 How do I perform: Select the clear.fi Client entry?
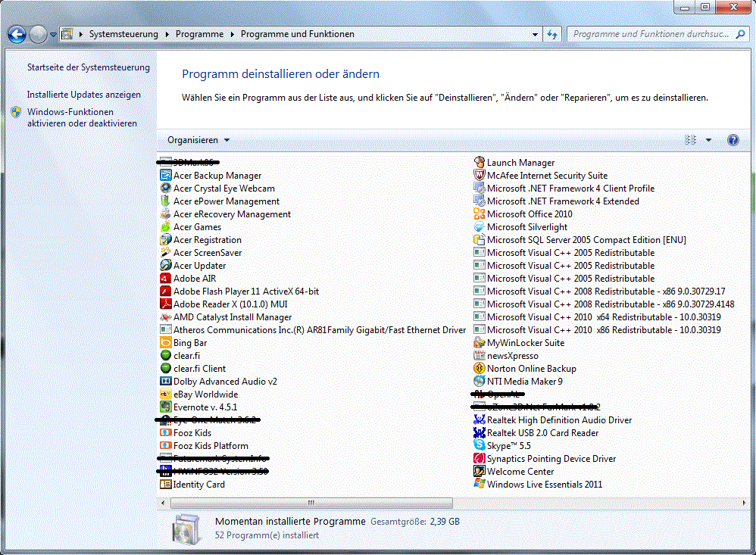click(x=193, y=369)
